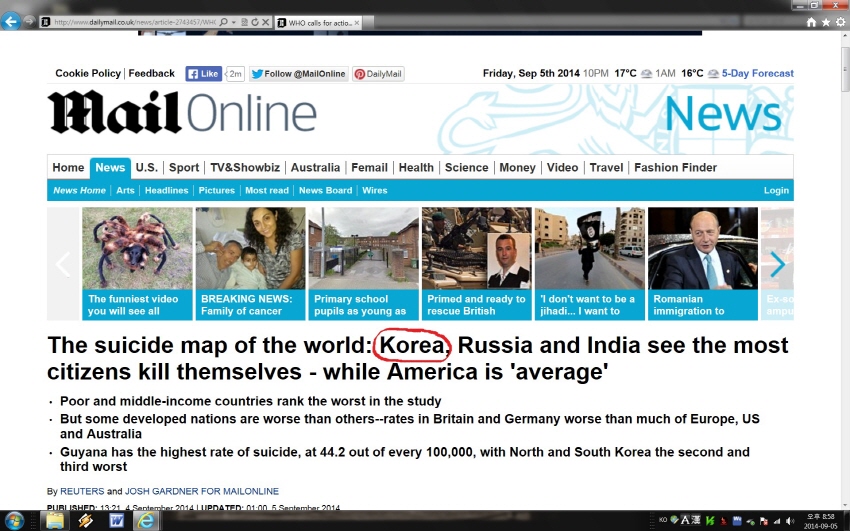Open the TV&Showbiz section
The height and width of the screenshot is (531, 850).
pos(245,167)
